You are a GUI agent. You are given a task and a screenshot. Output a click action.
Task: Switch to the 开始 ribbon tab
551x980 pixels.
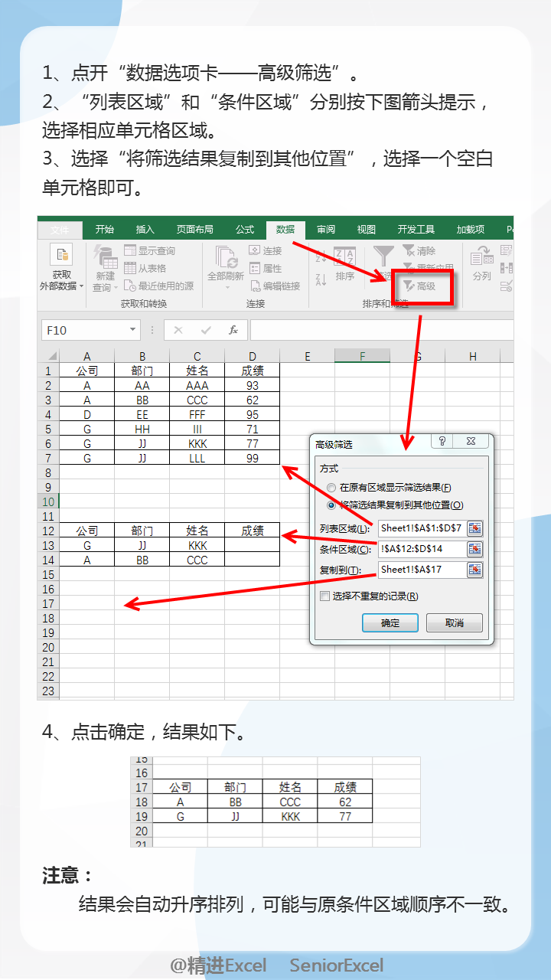105,229
